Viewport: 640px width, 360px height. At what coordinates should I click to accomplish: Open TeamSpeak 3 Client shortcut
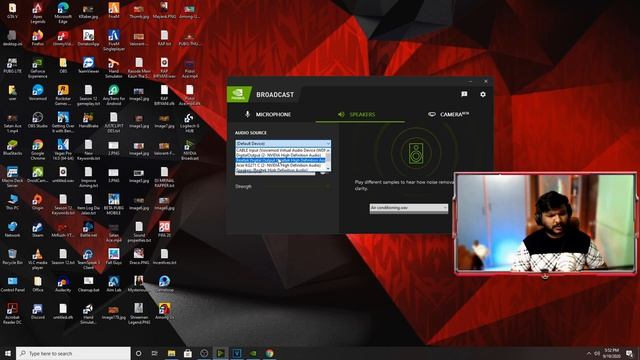click(88, 259)
